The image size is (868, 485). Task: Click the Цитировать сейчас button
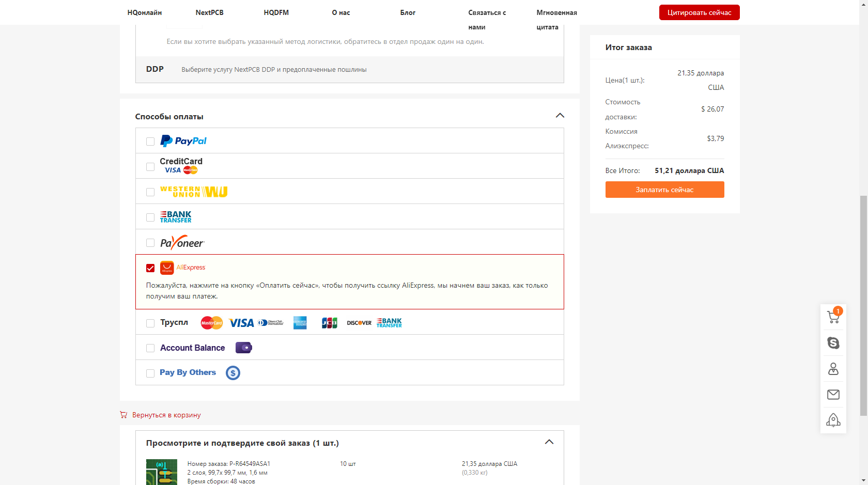pyautogui.click(x=700, y=12)
